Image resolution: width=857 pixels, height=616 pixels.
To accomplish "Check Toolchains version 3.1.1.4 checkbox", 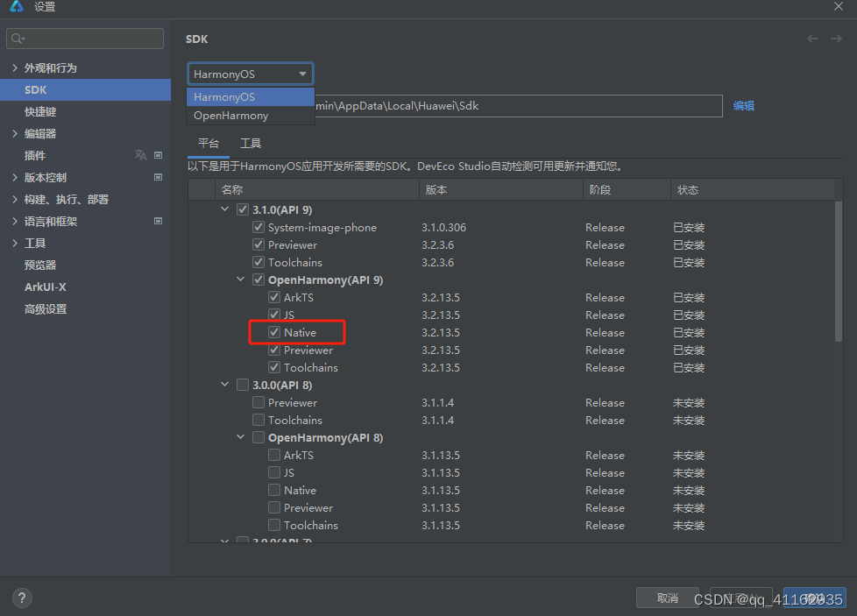I will tap(259, 420).
